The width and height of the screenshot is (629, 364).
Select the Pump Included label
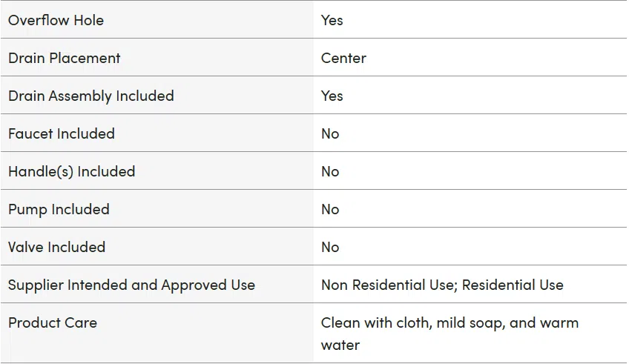pos(59,209)
